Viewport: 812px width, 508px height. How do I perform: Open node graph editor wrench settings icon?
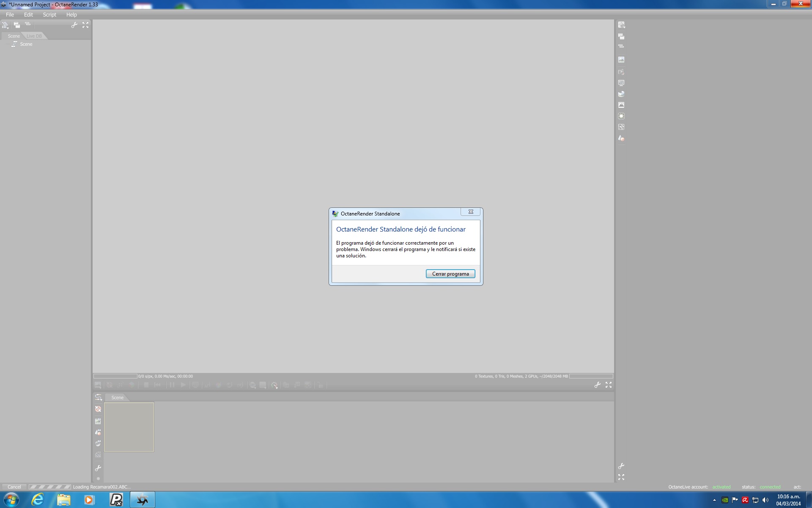coord(98,468)
